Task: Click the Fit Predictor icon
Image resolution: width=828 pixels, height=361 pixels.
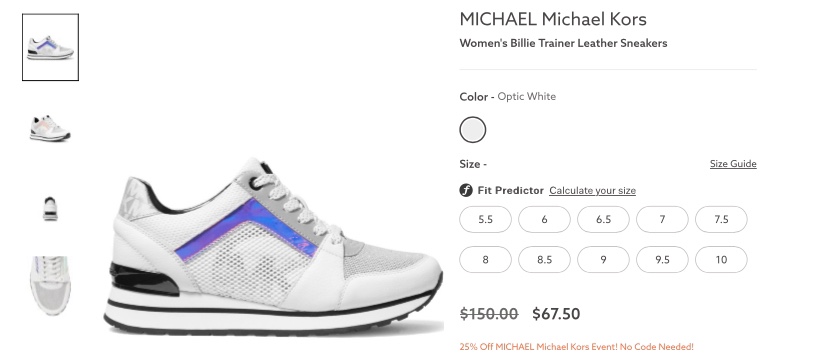Action: [x=466, y=190]
